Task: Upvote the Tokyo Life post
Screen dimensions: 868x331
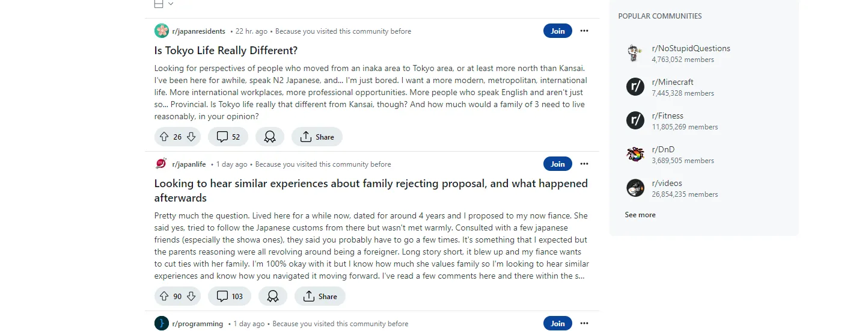Action: pyautogui.click(x=164, y=137)
